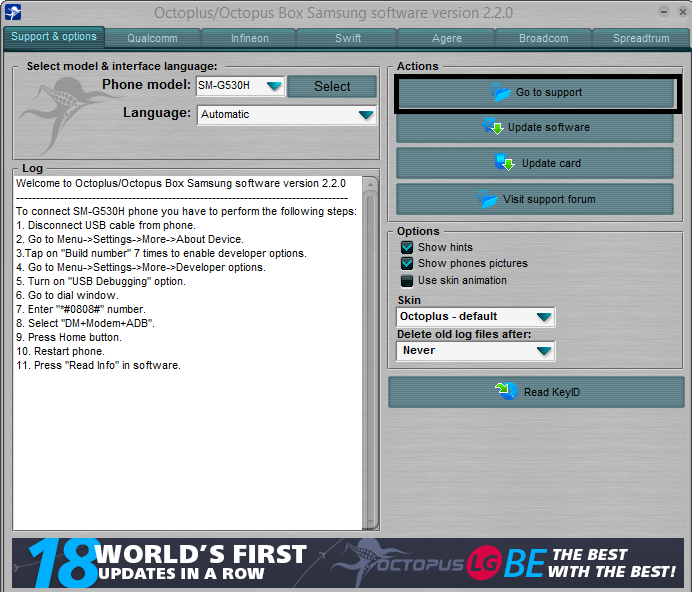Click the Select button
This screenshot has width=692, height=592.
[332, 86]
